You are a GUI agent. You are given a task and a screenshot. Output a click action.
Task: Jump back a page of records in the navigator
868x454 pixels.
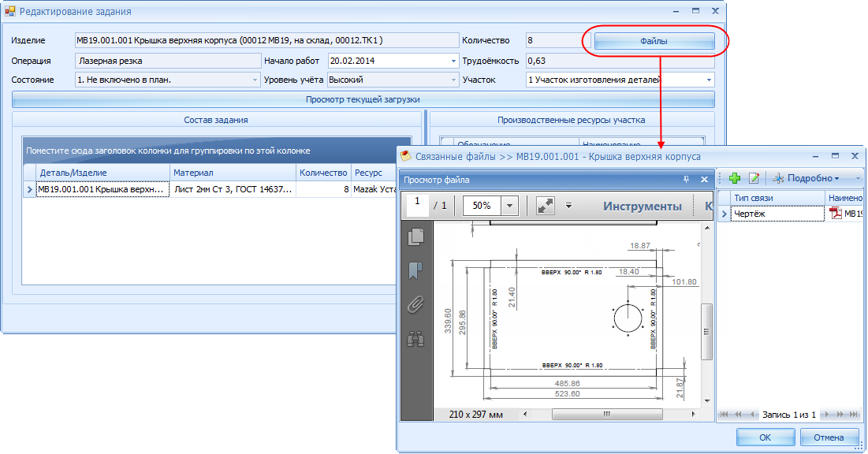click(739, 414)
